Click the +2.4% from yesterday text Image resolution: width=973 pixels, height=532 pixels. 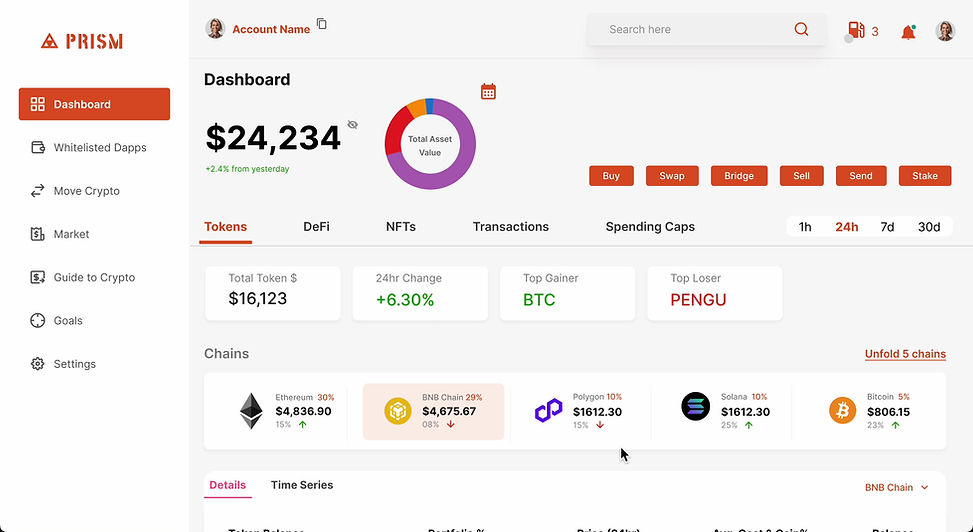coord(248,169)
